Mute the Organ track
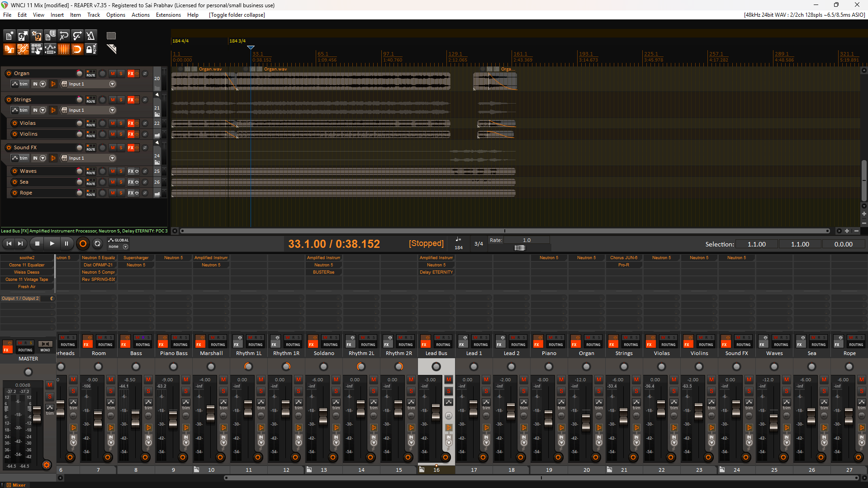The height and width of the screenshot is (488, 868). tap(113, 73)
